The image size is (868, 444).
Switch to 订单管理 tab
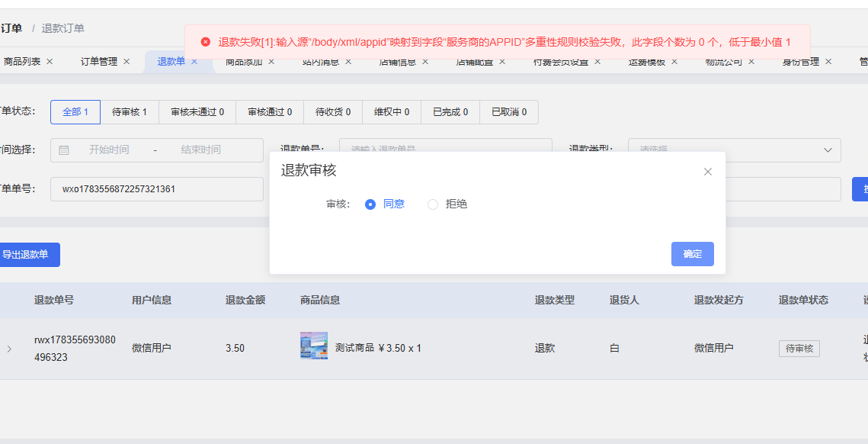99,62
